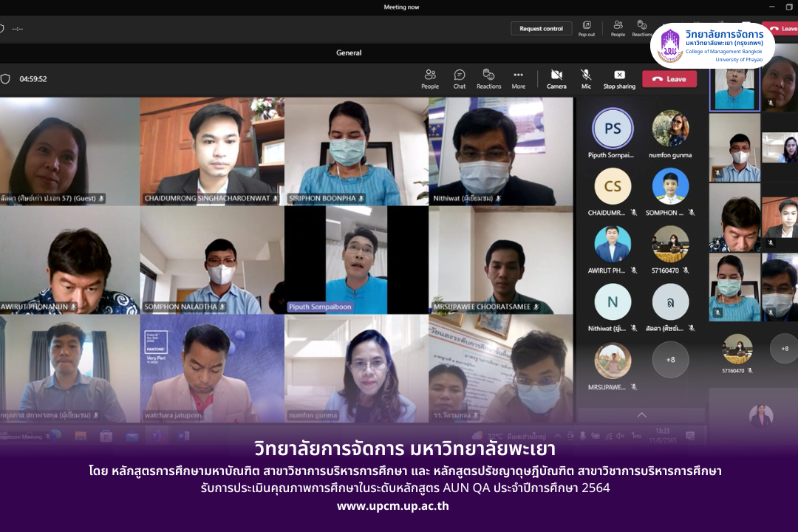Select SOMPHON NALADTHA video tile
Image resolution: width=798 pixels, height=532 pixels.
point(212,260)
